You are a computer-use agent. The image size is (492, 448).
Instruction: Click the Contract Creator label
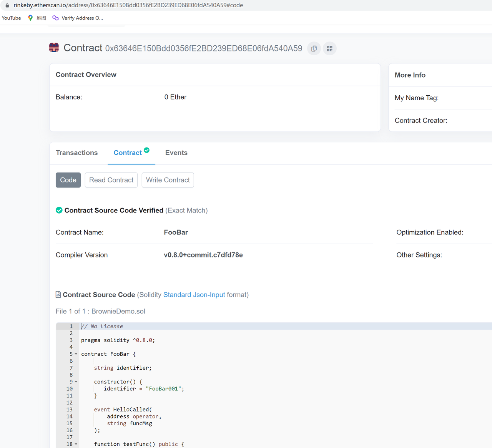point(421,121)
